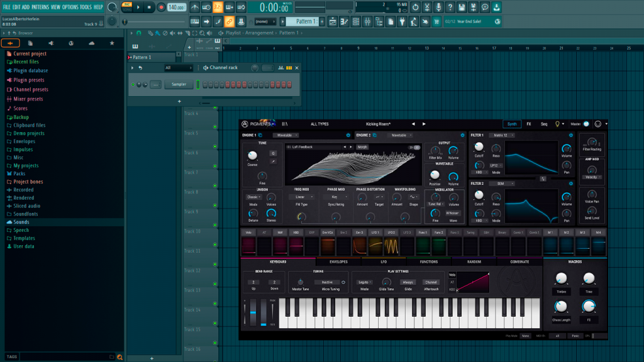Open the Browser starred favorites tab icon
644x362 pixels.
pos(112,43)
